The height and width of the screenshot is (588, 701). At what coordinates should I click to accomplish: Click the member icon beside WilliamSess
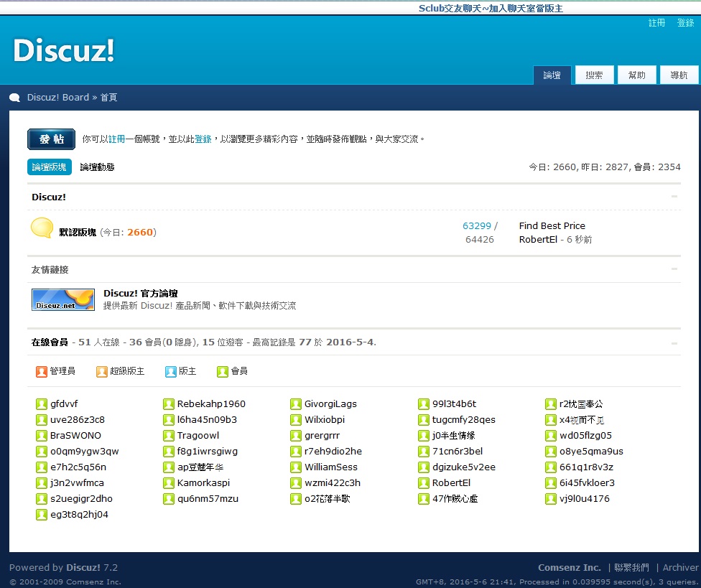point(296,467)
